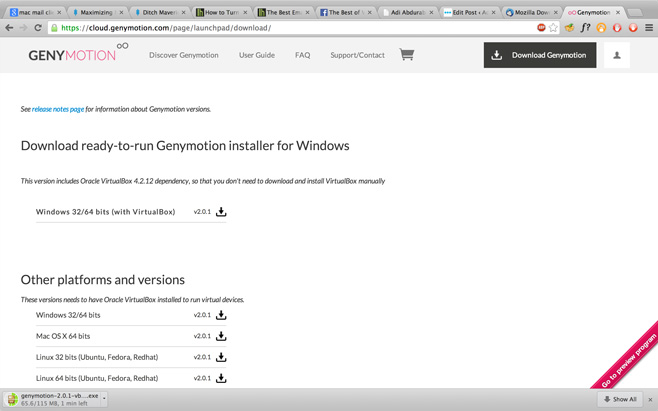This screenshot has width=658, height=411.
Task: Bookmark this page with the star icon
Action: point(553,28)
